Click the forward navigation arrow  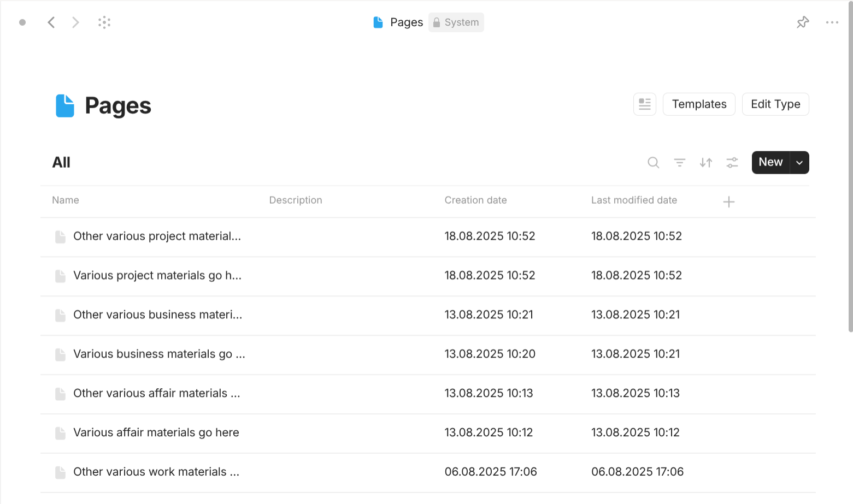tap(75, 22)
